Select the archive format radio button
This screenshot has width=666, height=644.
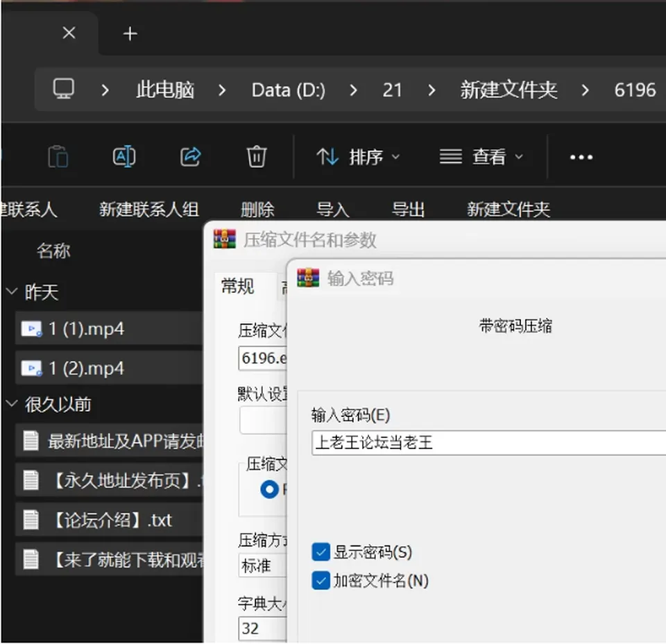[x=269, y=489]
